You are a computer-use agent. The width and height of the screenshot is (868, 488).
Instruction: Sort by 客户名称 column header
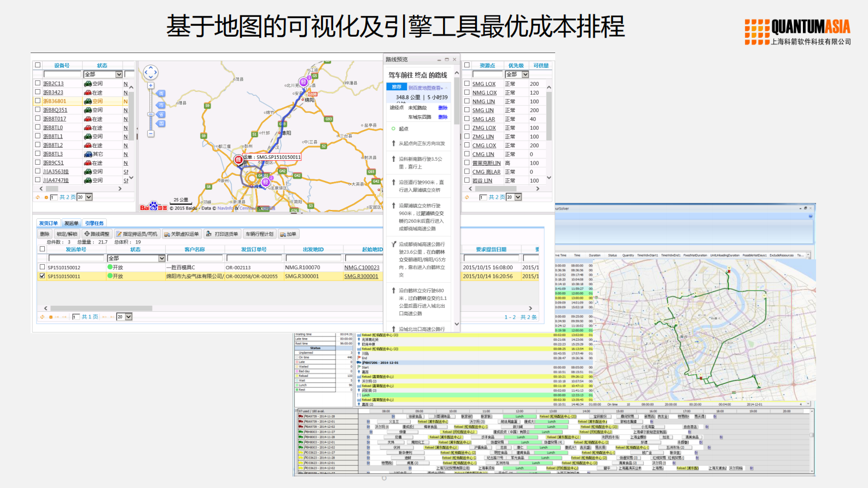point(194,249)
